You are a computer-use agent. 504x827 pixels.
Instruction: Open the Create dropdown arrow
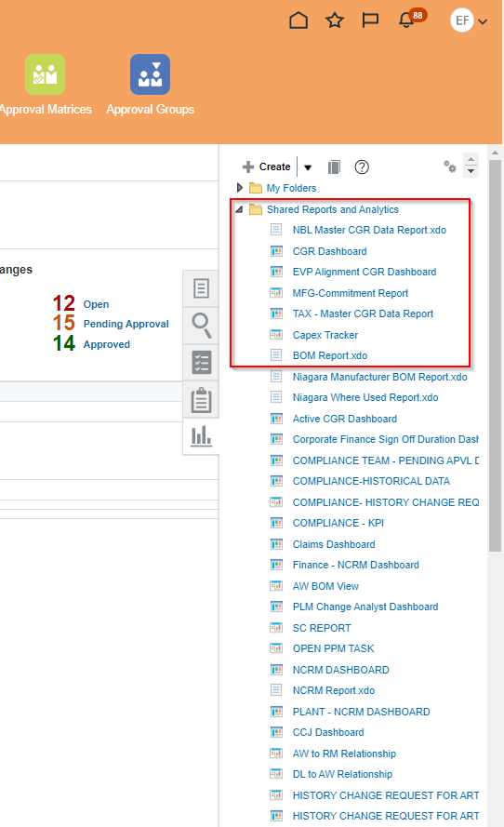[x=308, y=167]
